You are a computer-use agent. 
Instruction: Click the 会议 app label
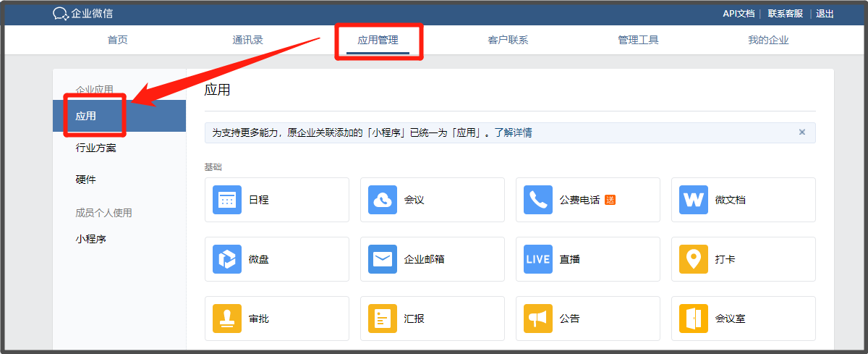coord(414,200)
